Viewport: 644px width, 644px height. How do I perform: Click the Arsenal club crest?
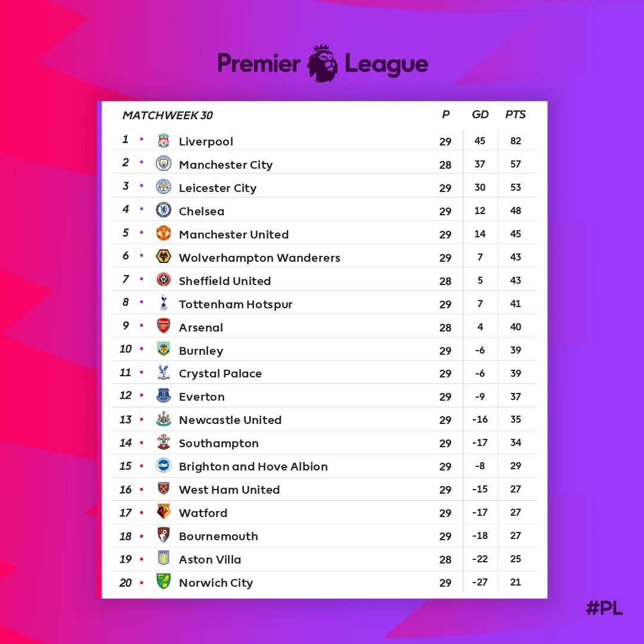pos(163,326)
